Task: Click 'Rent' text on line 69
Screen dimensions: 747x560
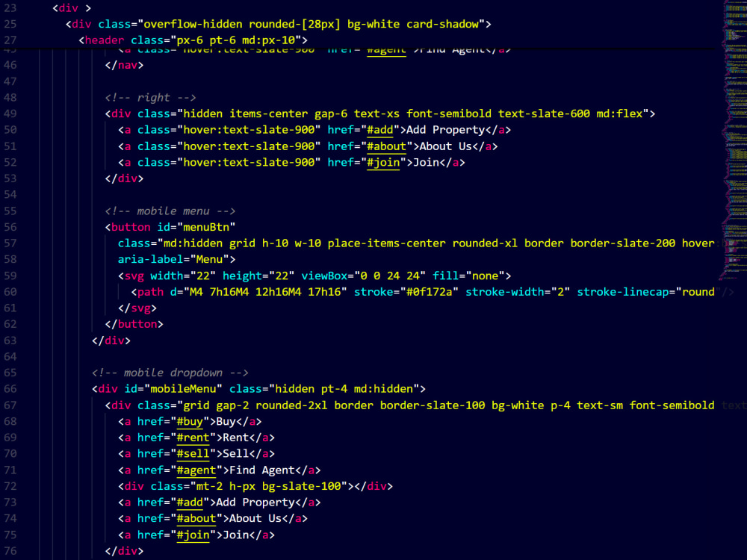Action: click(236, 438)
